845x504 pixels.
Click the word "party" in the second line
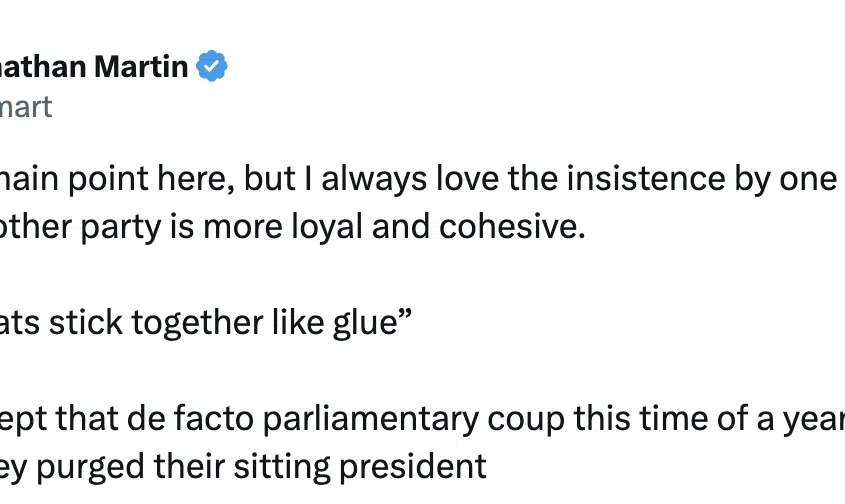coord(121,227)
